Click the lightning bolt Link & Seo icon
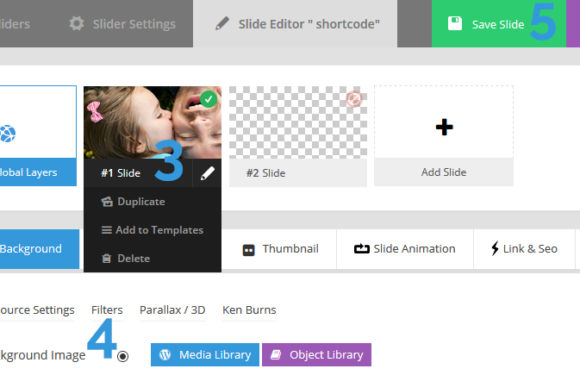580x375 pixels. (495, 249)
